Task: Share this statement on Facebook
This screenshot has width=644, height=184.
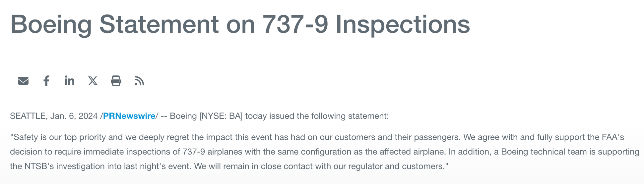Action: pyautogui.click(x=46, y=81)
